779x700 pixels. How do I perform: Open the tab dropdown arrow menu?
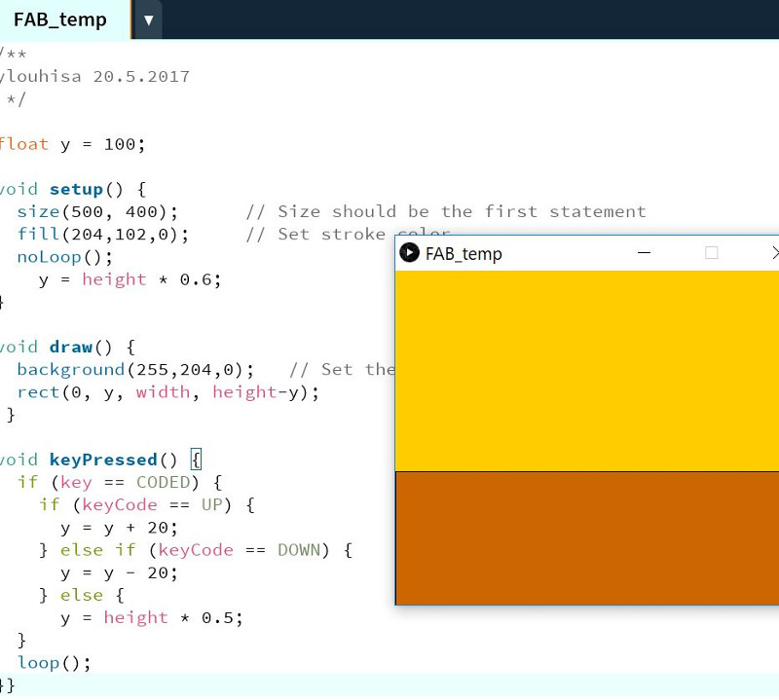pos(149,20)
